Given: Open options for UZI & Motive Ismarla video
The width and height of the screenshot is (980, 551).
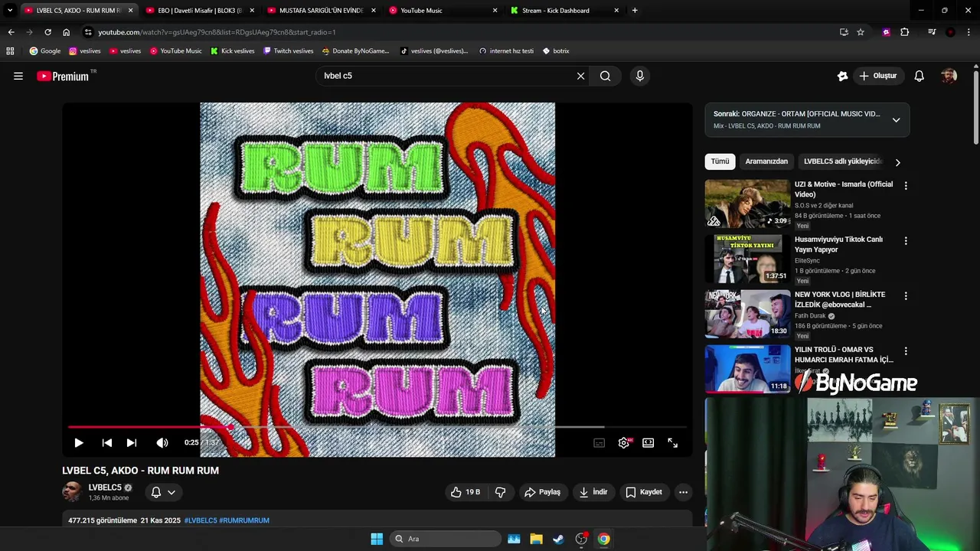Looking at the screenshot, I should tap(906, 186).
